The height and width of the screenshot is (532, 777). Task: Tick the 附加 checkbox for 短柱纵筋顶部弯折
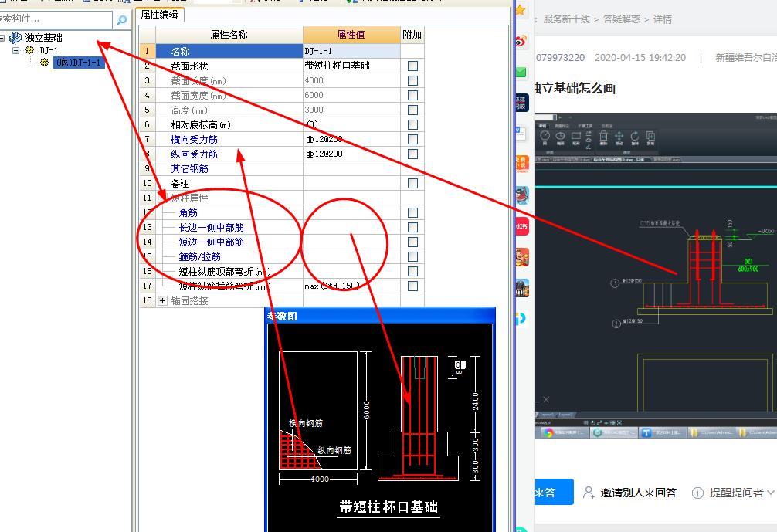[412, 272]
